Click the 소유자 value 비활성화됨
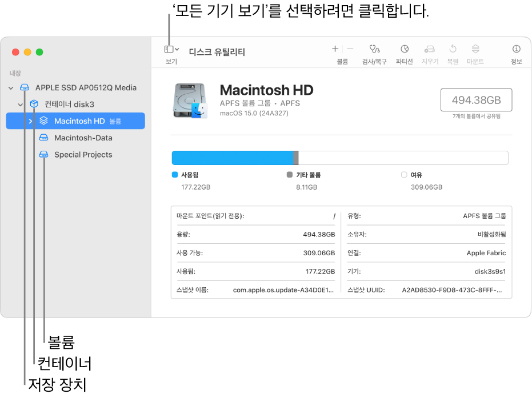 click(x=491, y=235)
